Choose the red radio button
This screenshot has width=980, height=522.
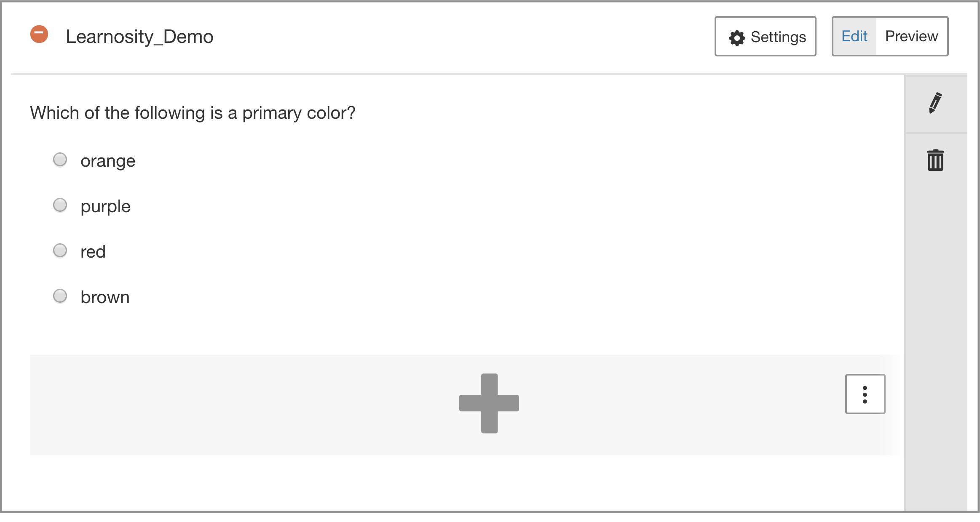[60, 251]
